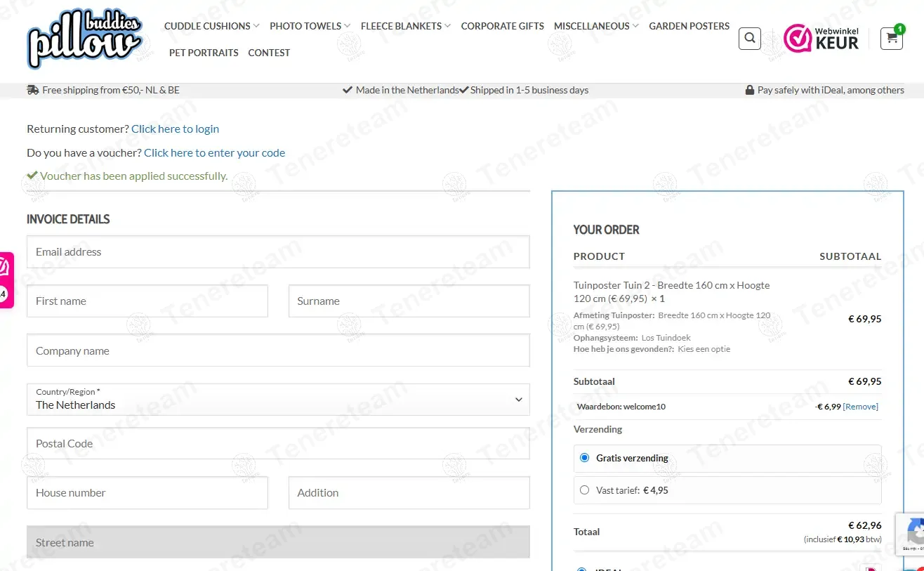Focus the Surname field
Image resolution: width=924 pixels, height=571 pixels.
(x=409, y=301)
